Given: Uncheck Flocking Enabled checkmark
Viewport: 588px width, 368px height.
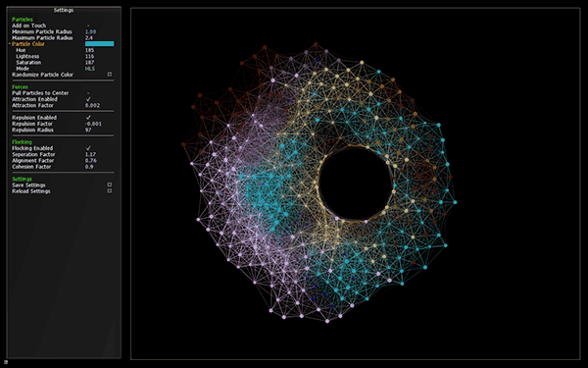Looking at the screenshot, I should pos(88,148).
